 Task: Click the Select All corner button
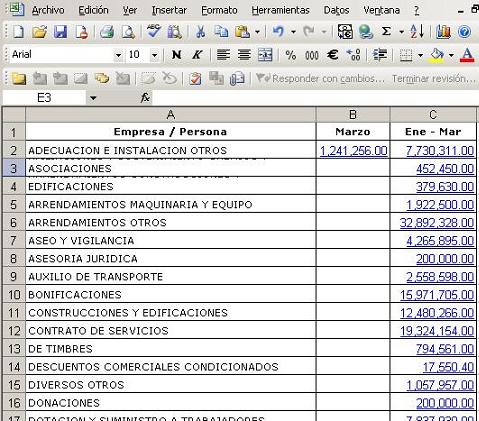tap(13, 115)
